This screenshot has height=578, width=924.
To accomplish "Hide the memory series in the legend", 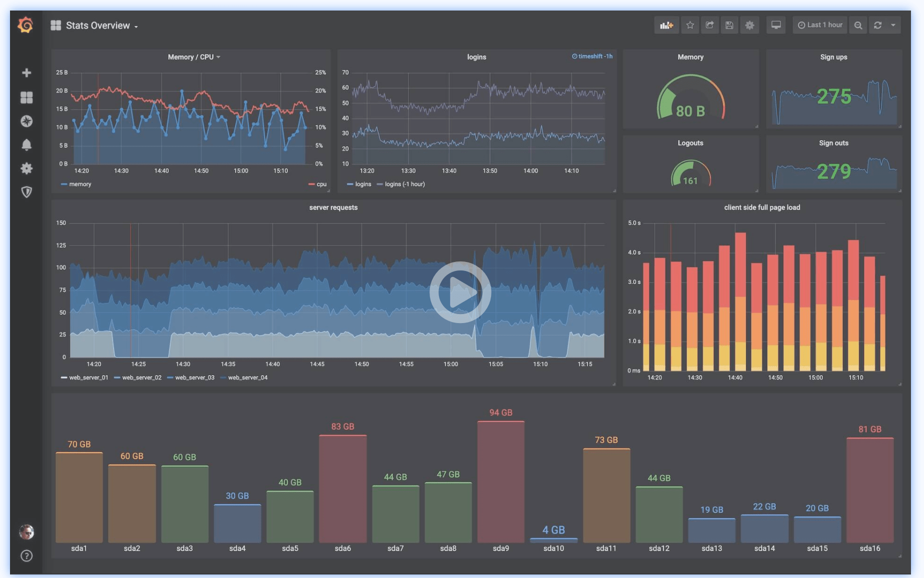I will (x=81, y=184).
